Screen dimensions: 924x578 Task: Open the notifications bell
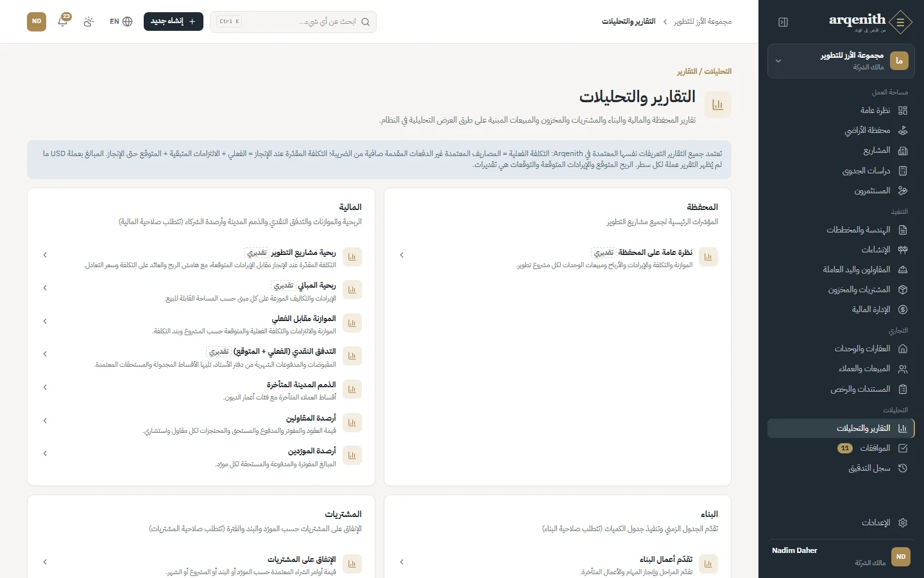[x=63, y=21]
